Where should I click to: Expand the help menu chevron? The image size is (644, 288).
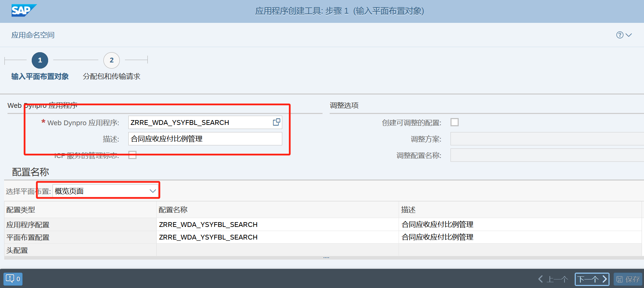[629, 35]
